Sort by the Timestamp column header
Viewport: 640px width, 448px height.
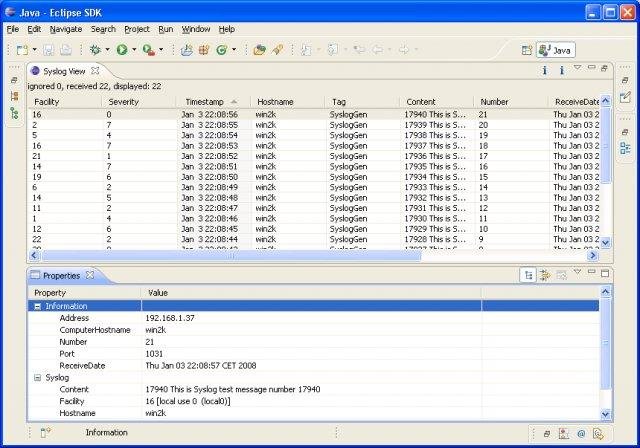coord(213,102)
